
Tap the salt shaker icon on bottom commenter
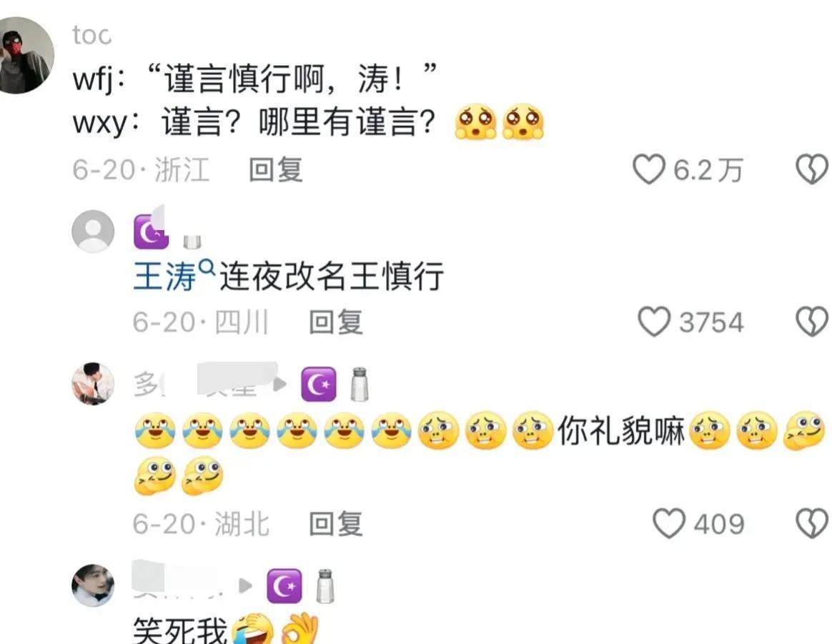(325, 586)
